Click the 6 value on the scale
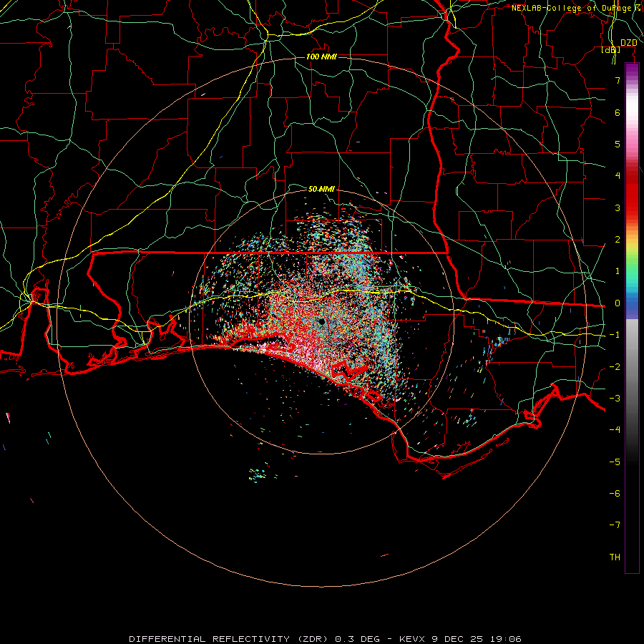Screen dimensions: 644x644 (618, 112)
